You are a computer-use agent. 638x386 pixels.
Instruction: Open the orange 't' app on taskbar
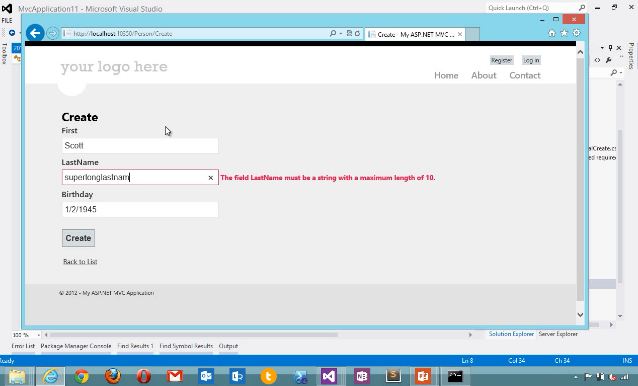click(268, 377)
